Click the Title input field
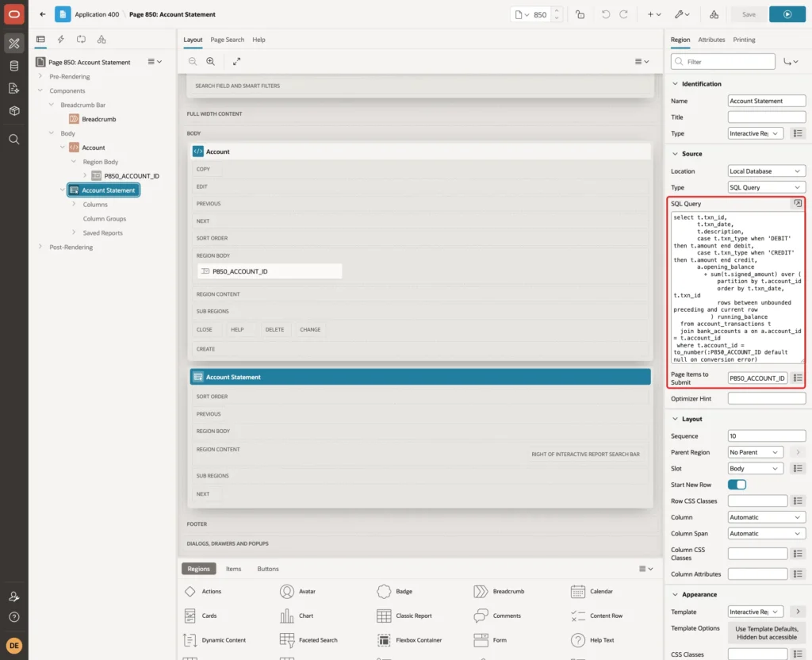The image size is (812, 660). [x=767, y=117]
